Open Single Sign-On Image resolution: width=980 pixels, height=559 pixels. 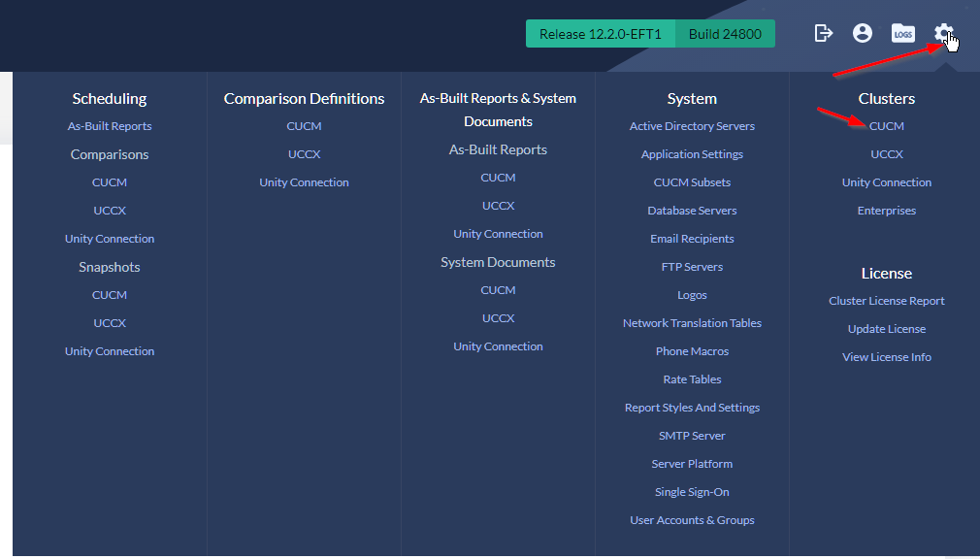692,491
